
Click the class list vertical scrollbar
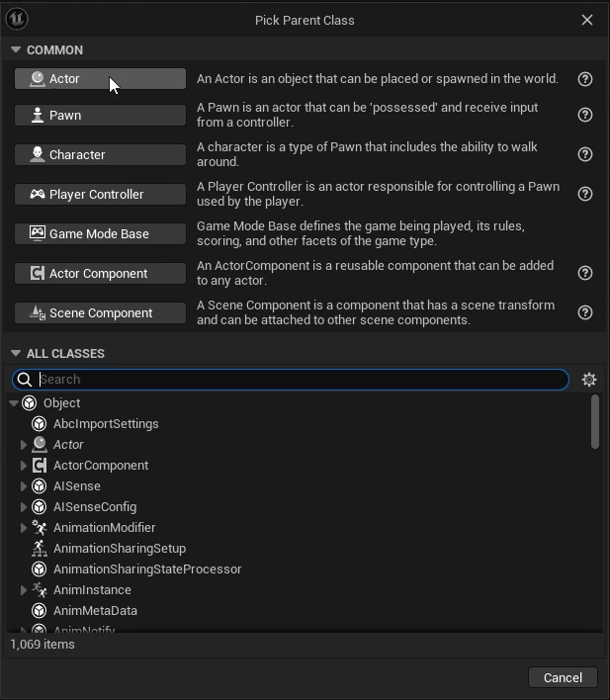click(x=594, y=423)
